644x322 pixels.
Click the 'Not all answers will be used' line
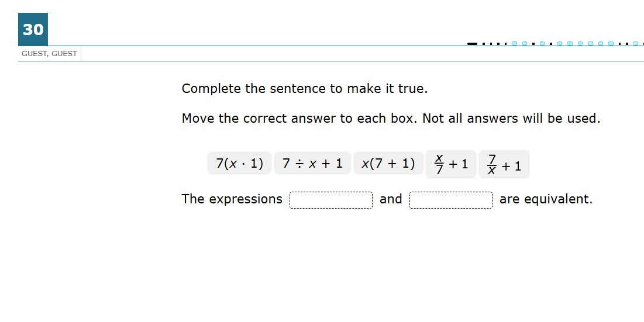[x=511, y=119]
